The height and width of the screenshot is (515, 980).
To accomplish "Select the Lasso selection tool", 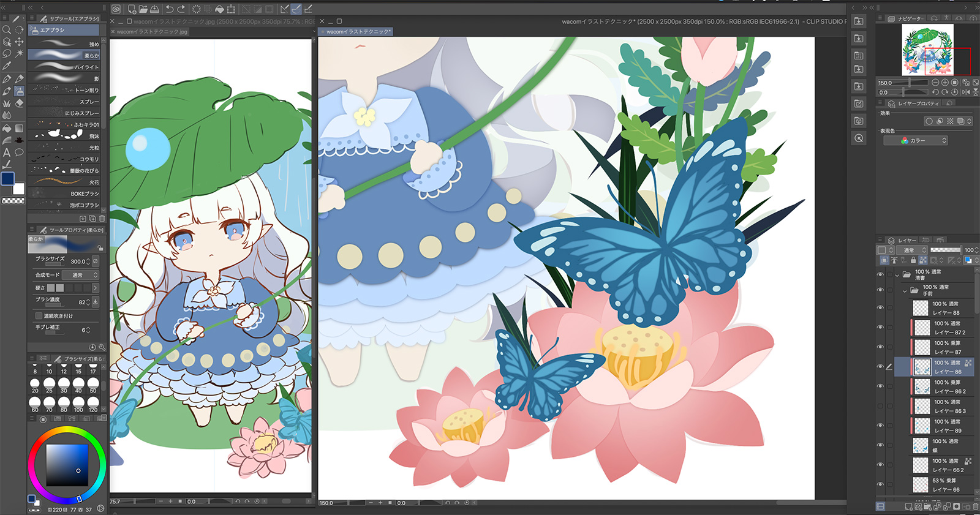I will 7,54.
